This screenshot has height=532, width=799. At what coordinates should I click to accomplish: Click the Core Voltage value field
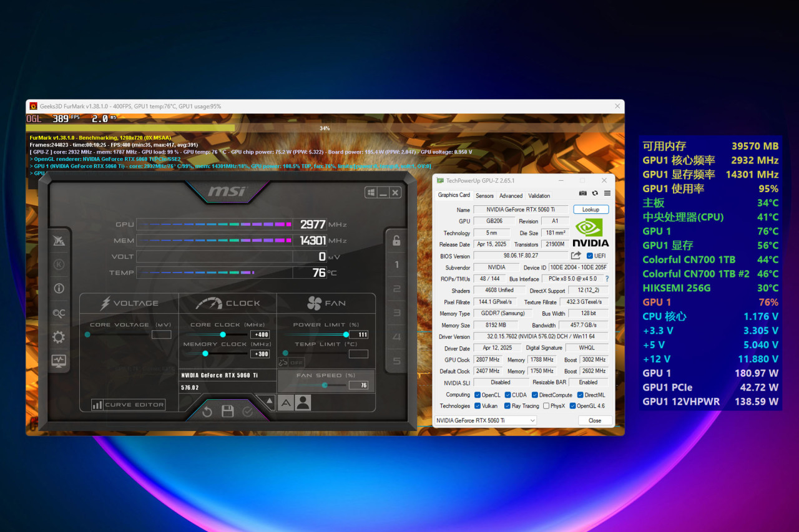pyautogui.click(x=162, y=335)
